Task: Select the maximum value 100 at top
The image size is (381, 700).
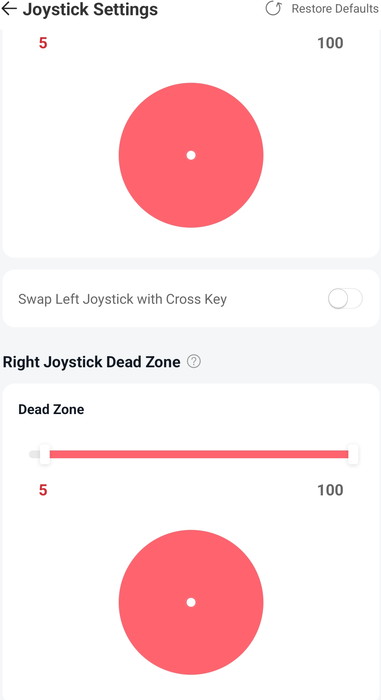Action: pos(330,43)
